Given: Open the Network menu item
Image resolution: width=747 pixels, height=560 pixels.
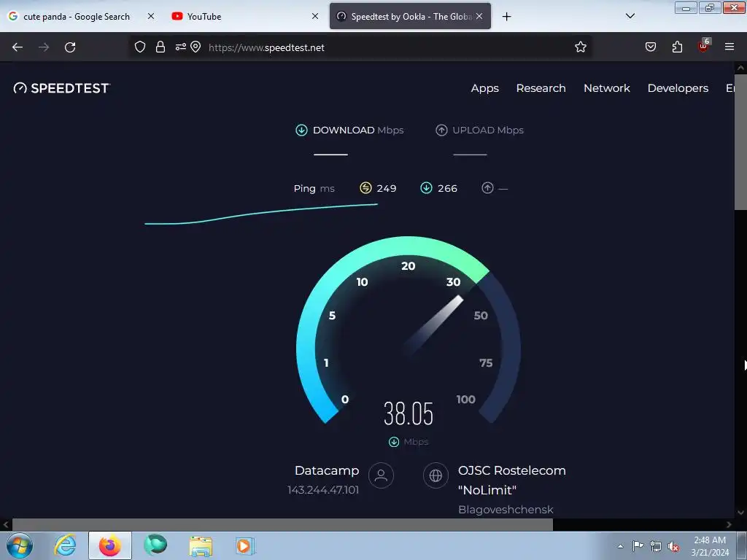Looking at the screenshot, I should coord(606,88).
